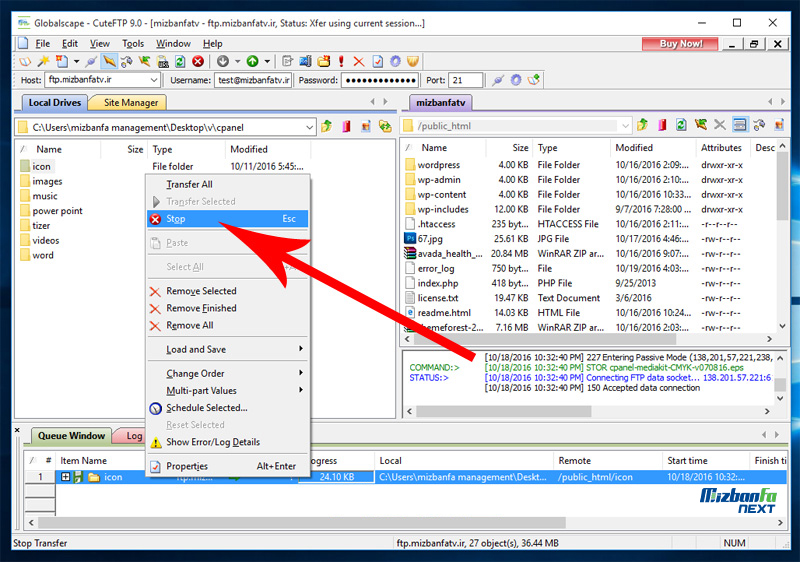Click the red Stop transfer toolbar icon
800x562 pixels.
tap(198, 62)
